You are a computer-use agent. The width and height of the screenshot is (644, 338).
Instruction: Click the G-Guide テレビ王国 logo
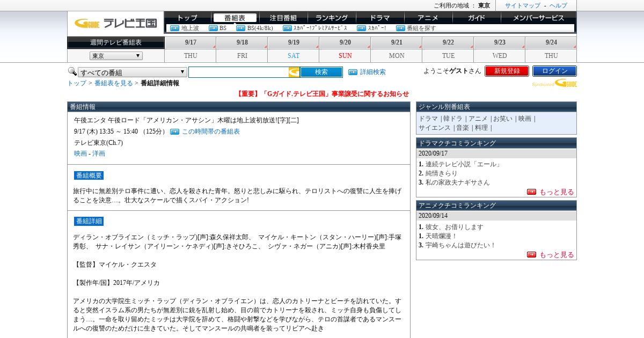point(115,23)
